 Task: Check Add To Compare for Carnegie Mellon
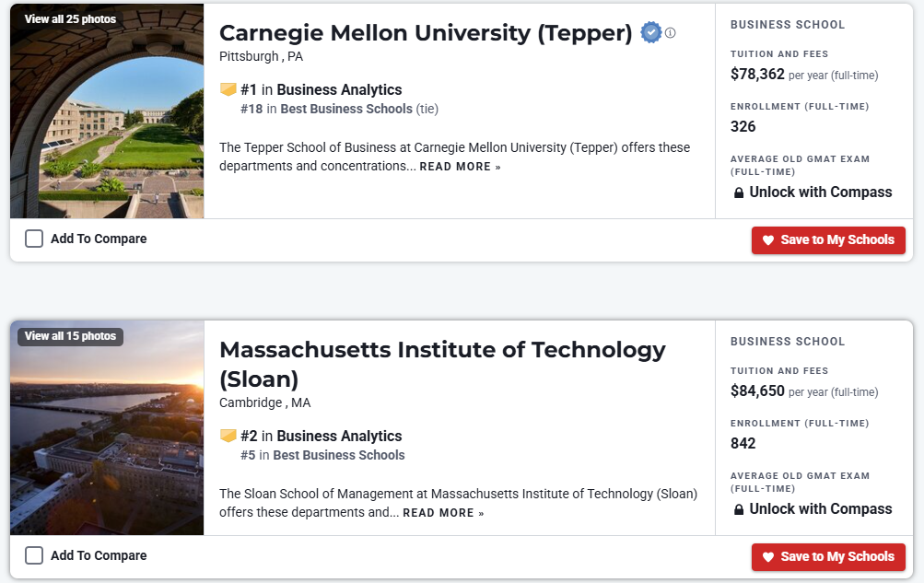(34, 239)
